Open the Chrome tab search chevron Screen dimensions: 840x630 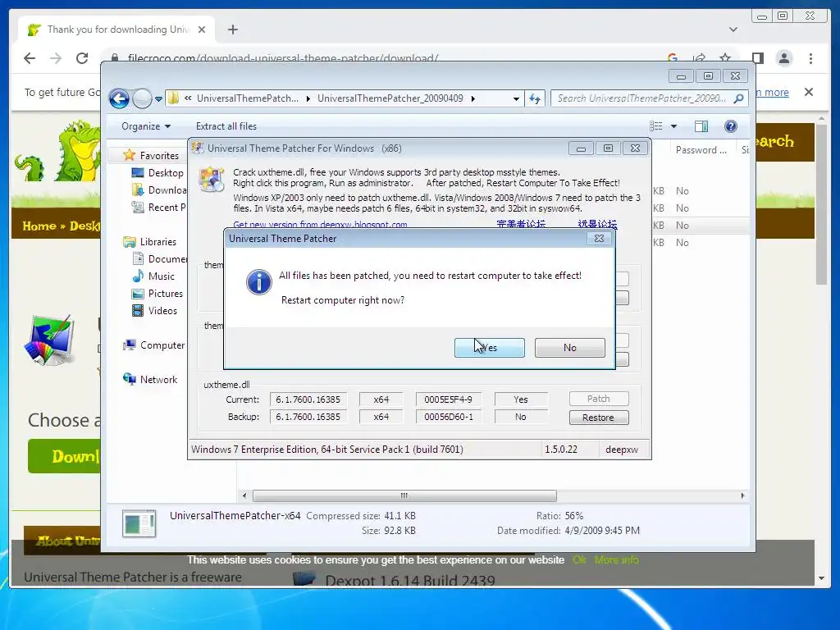(733, 30)
